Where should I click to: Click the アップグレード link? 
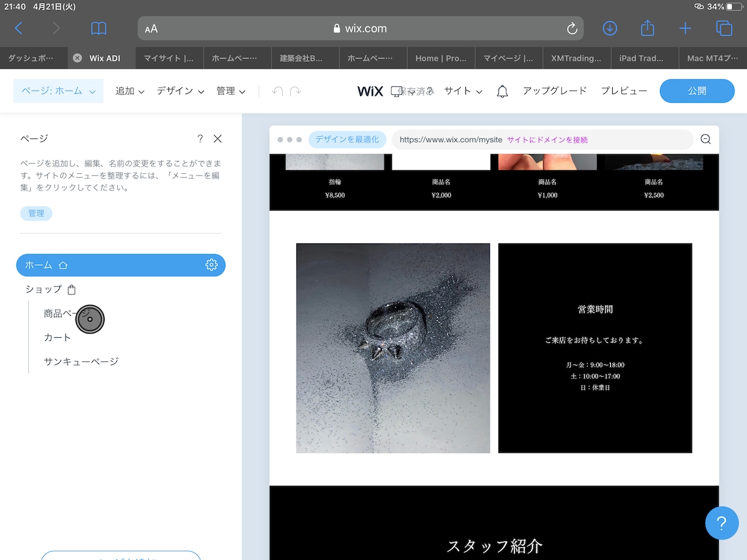coord(555,91)
